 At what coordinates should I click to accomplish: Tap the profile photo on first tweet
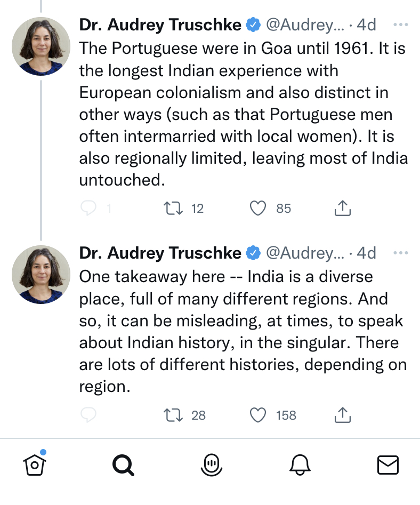(41, 46)
